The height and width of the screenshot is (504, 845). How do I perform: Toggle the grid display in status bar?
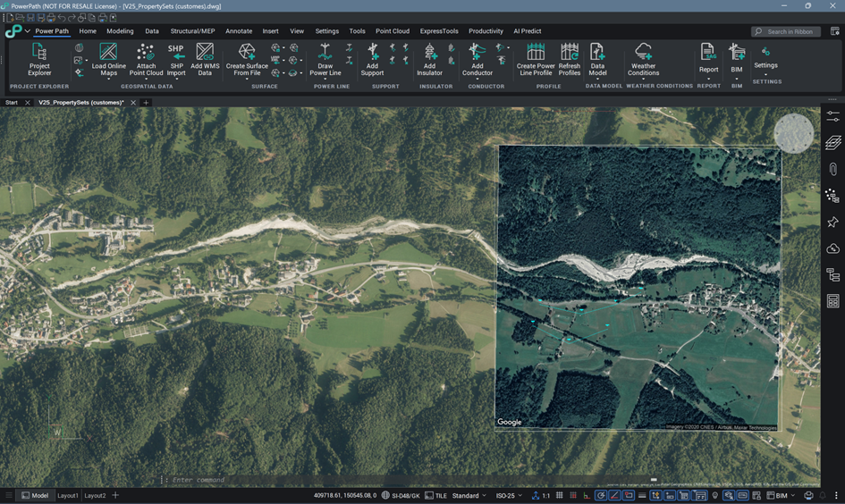pyautogui.click(x=560, y=495)
